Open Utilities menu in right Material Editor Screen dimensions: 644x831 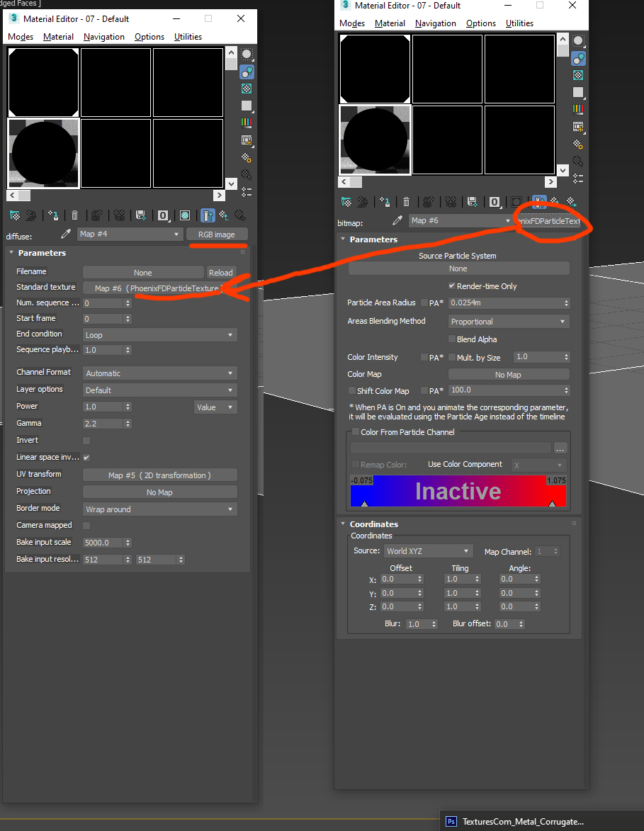[519, 23]
